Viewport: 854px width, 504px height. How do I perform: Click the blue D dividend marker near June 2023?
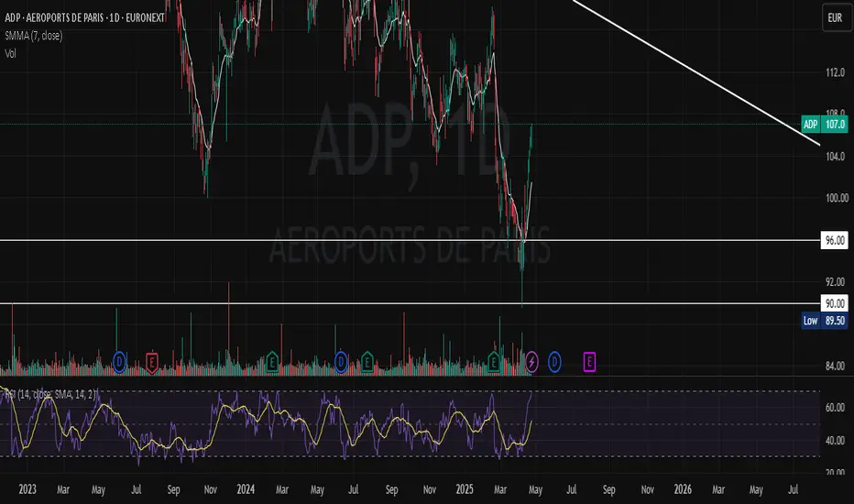[x=119, y=362]
